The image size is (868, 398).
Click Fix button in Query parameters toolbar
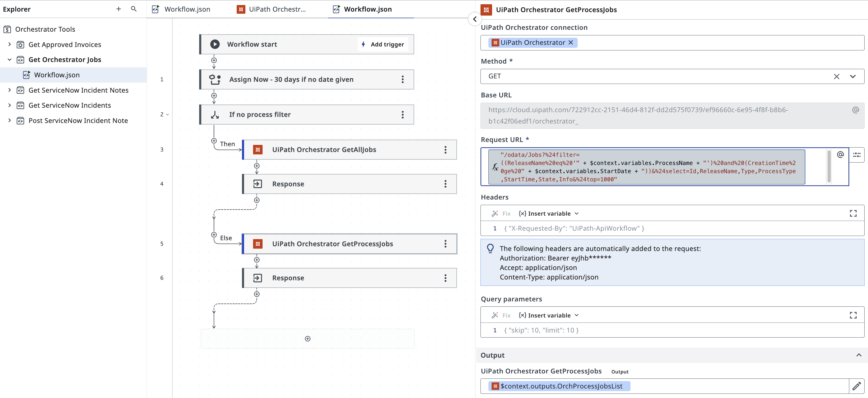coord(501,315)
